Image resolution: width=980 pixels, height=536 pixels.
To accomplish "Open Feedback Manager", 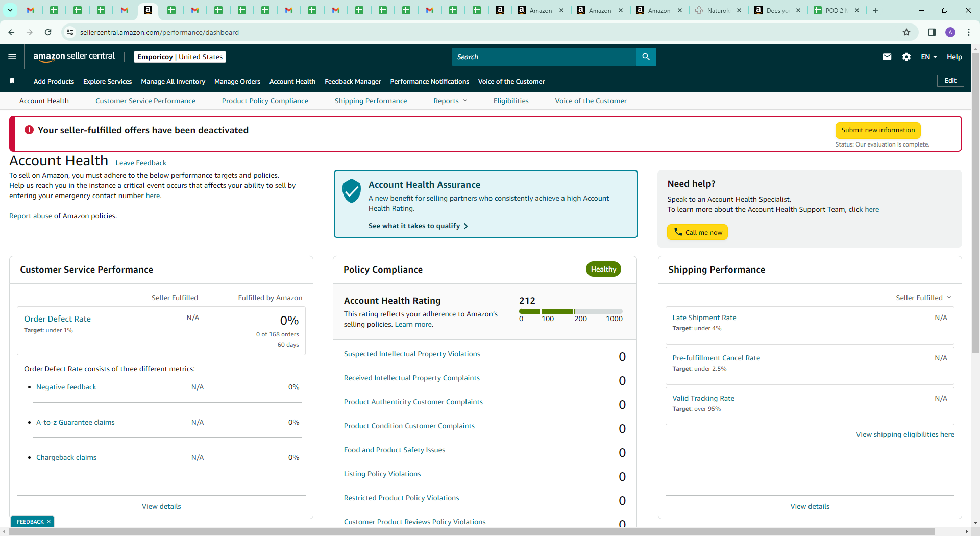I will point(353,81).
